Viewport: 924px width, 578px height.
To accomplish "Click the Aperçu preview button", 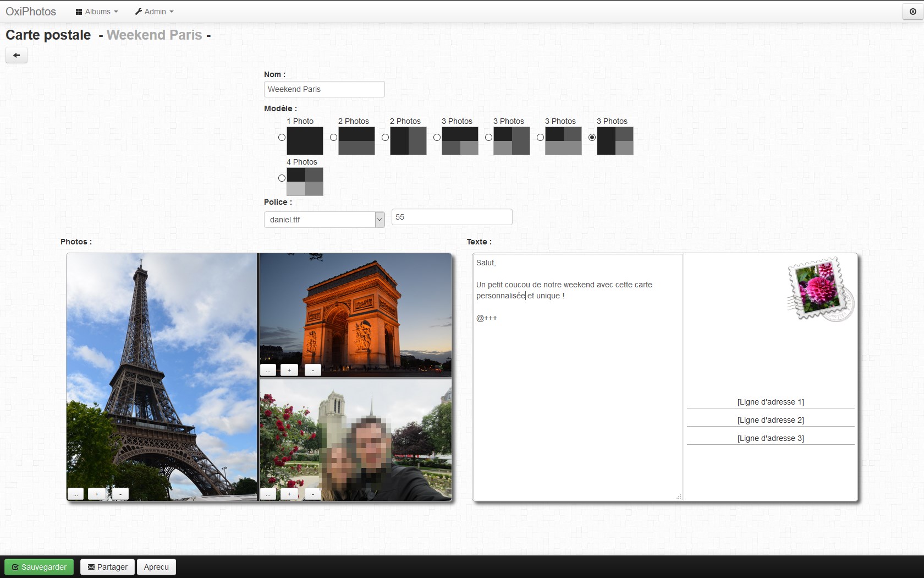I will (x=156, y=567).
